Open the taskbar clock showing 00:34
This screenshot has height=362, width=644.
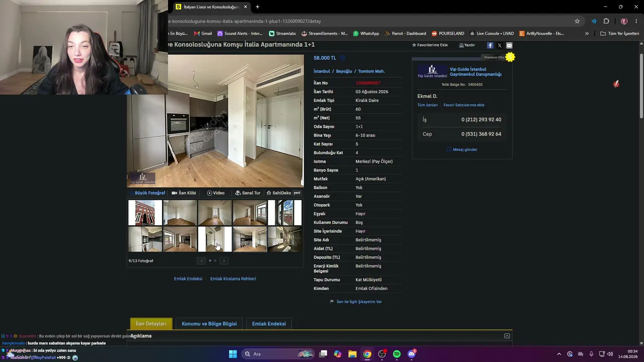coord(628,354)
